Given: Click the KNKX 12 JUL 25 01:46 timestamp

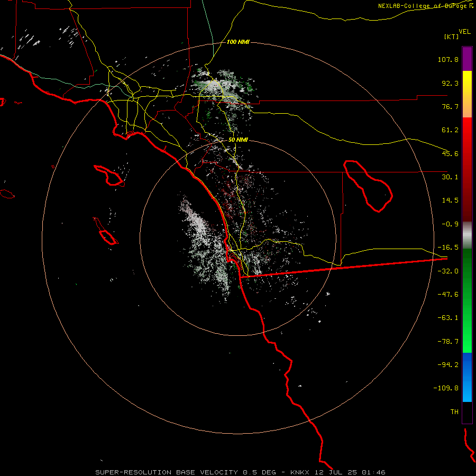Looking at the screenshot, I should [x=338, y=472].
